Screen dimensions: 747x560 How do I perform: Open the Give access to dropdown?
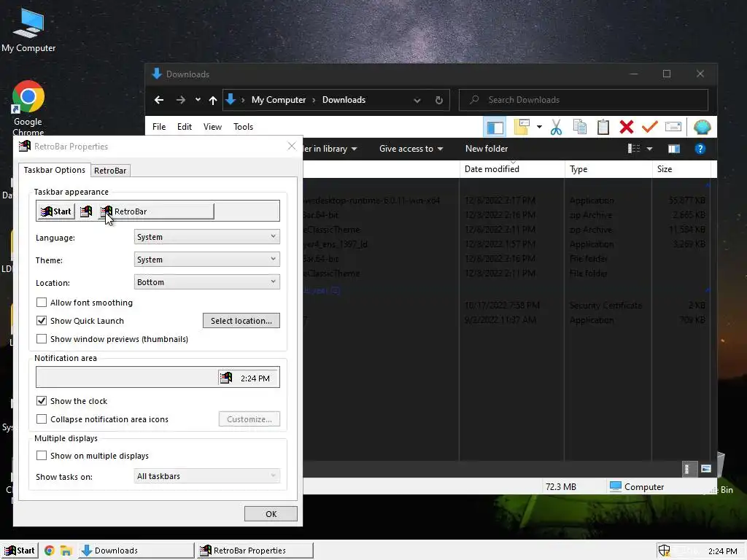(x=411, y=149)
